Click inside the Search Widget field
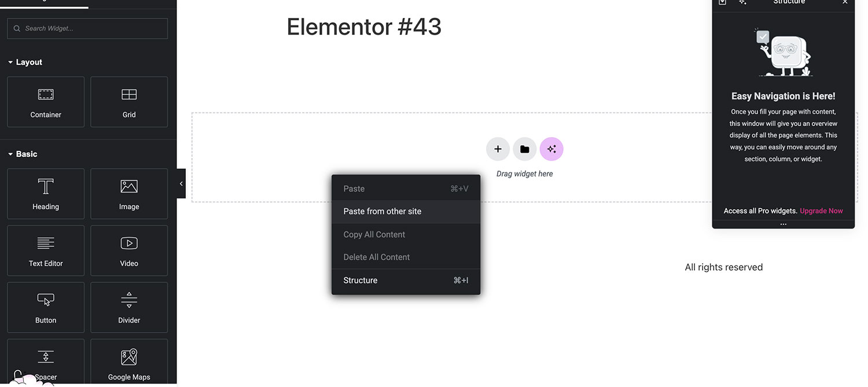This screenshot has width=868, height=387. [87, 28]
